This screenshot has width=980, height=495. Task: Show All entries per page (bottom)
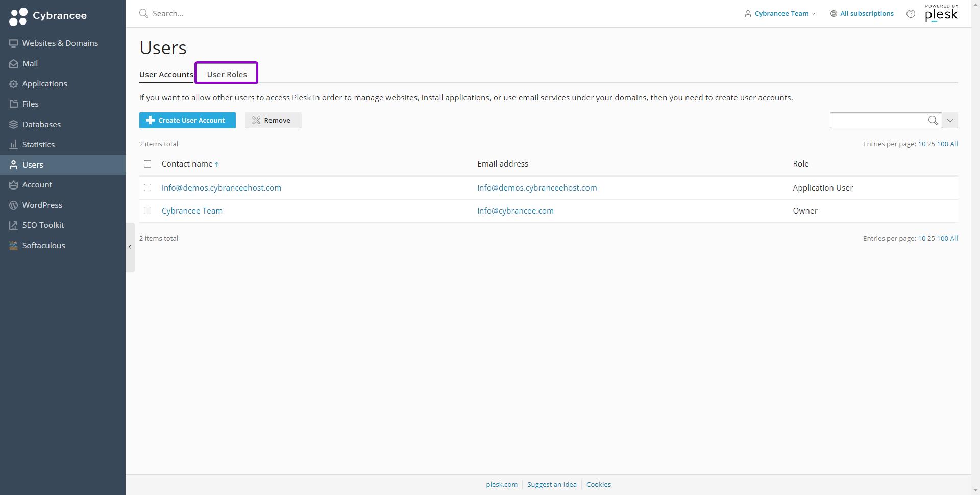click(953, 239)
